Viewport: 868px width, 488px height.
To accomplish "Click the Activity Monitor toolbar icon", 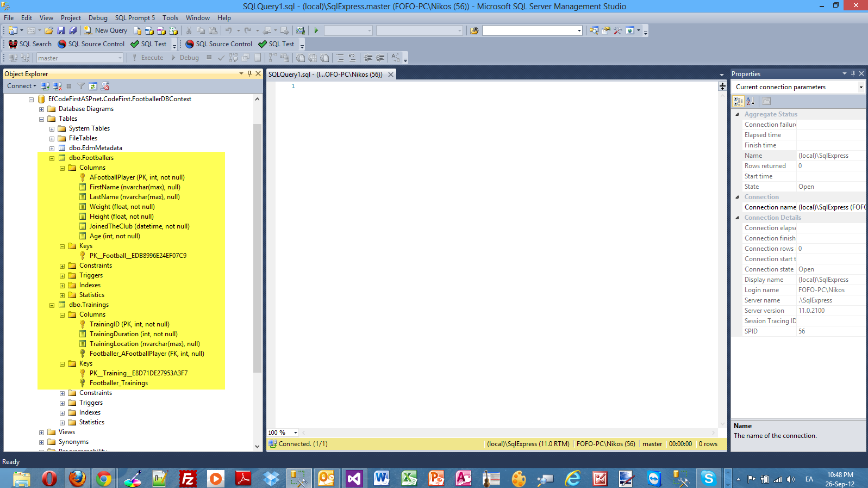I will [301, 30].
